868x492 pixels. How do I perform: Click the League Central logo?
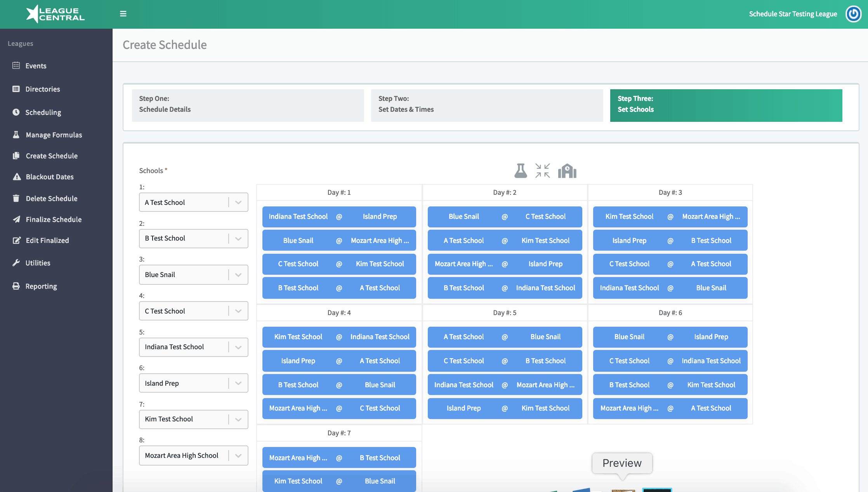point(56,14)
